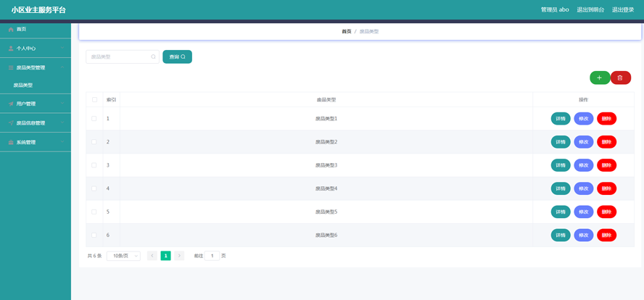
Task: Click the red trash bin delete button
Action: [x=620, y=78]
